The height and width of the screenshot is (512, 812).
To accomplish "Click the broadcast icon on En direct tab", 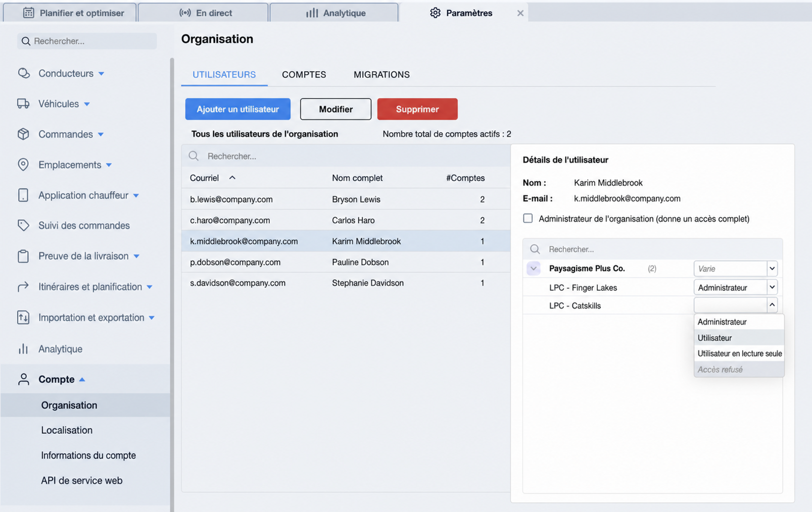I will click(x=185, y=13).
